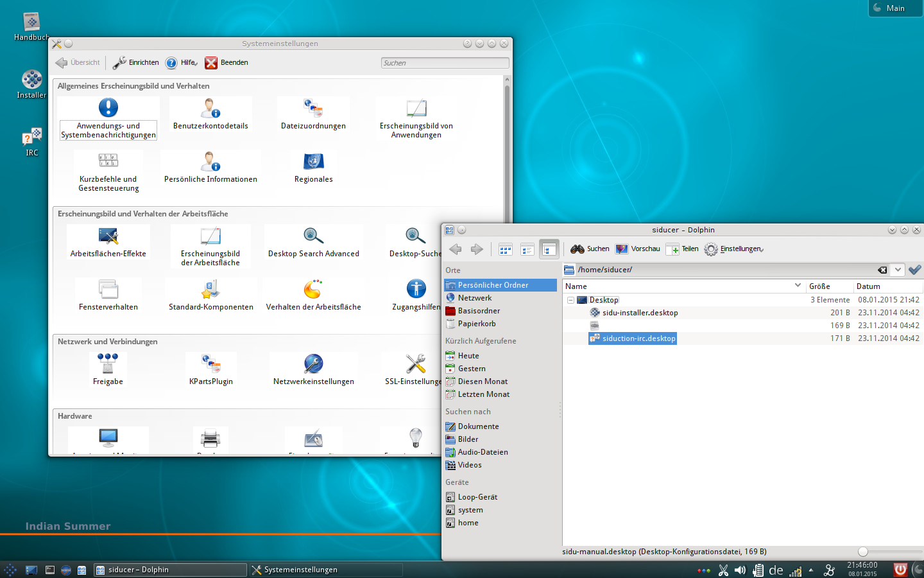Click Dolphin's back navigation arrow
The height and width of the screenshot is (578, 924).
click(x=456, y=249)
